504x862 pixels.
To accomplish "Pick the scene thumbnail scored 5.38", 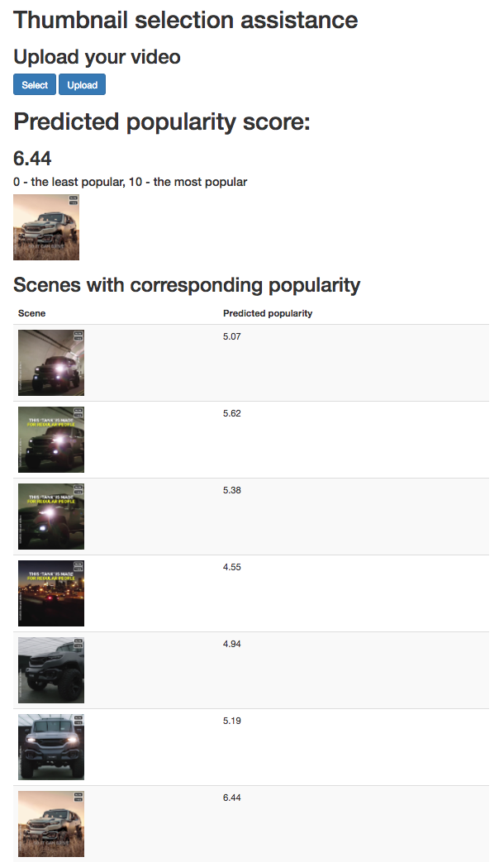I will click(51, 517).
